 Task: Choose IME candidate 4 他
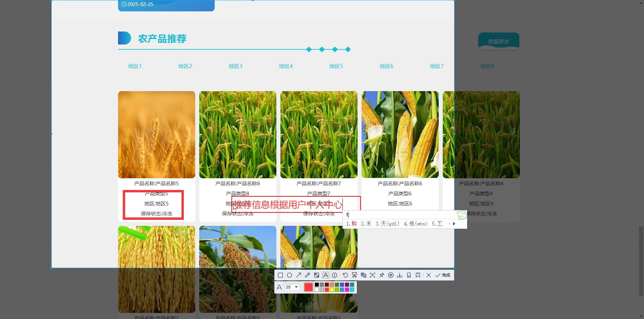tap(416, 224)
